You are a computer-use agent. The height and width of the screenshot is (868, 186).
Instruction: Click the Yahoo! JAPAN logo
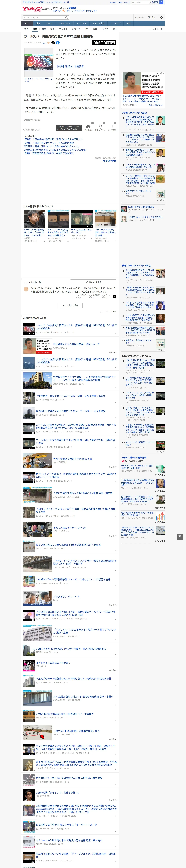(32, 9)
